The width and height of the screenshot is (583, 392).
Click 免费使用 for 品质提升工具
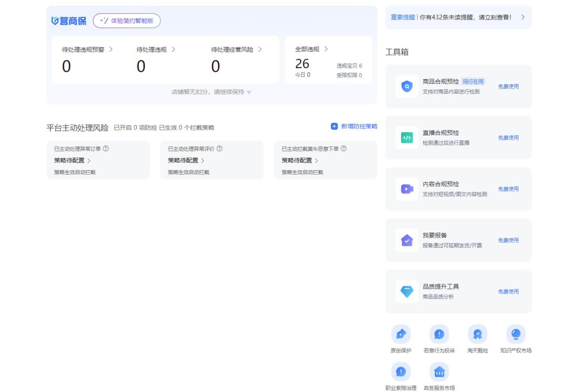pos(508,292)
